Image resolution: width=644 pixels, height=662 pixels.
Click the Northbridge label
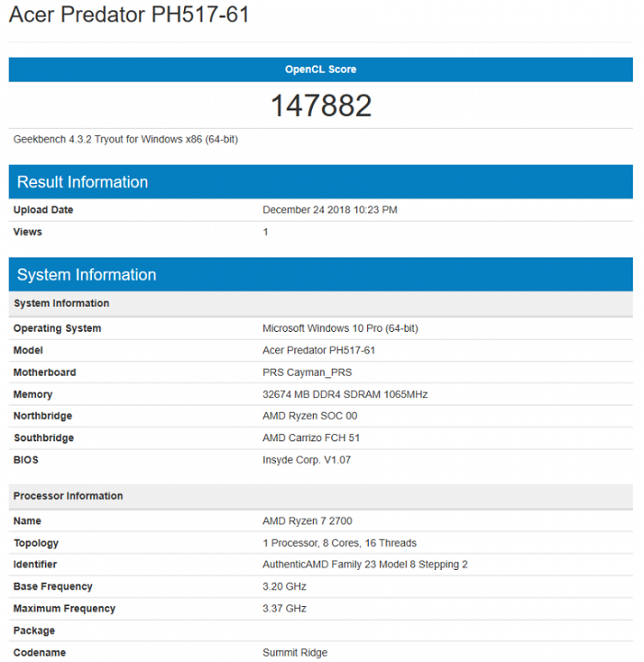(42, 417)
